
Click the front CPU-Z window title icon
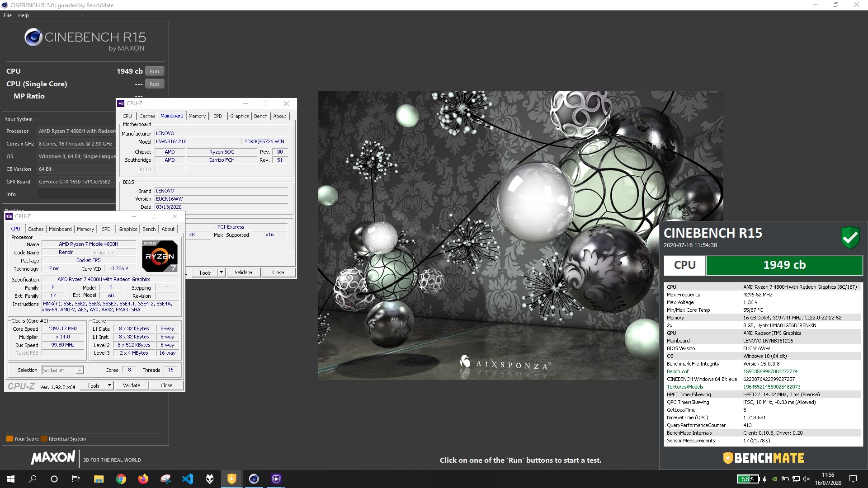[x=9, y=216]
